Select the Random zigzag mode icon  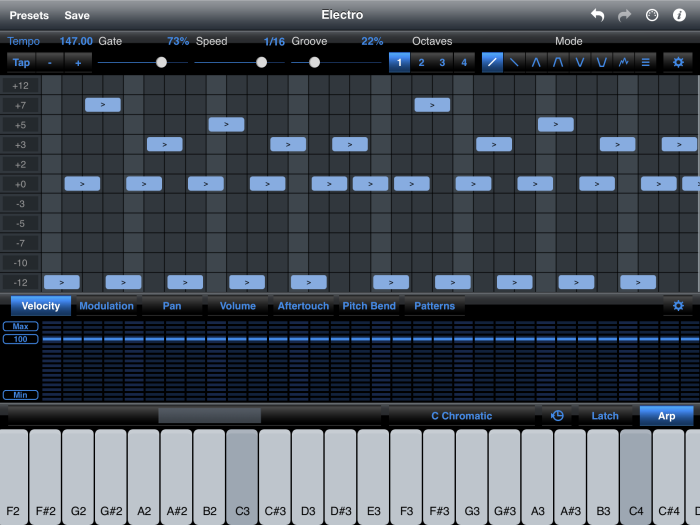click(x=624, y=62)
